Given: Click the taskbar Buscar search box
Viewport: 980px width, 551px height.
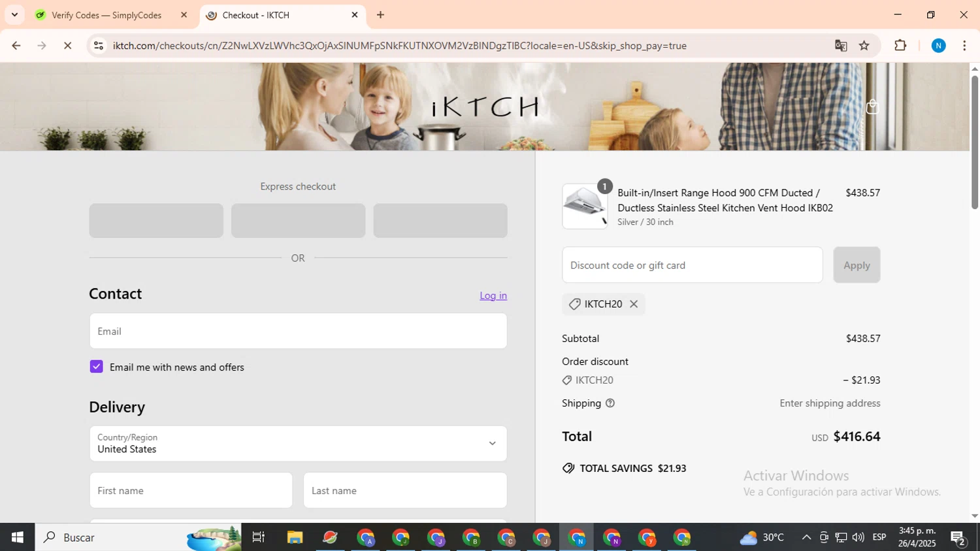Looking at the screenshot, I should (x=138, y=537).
